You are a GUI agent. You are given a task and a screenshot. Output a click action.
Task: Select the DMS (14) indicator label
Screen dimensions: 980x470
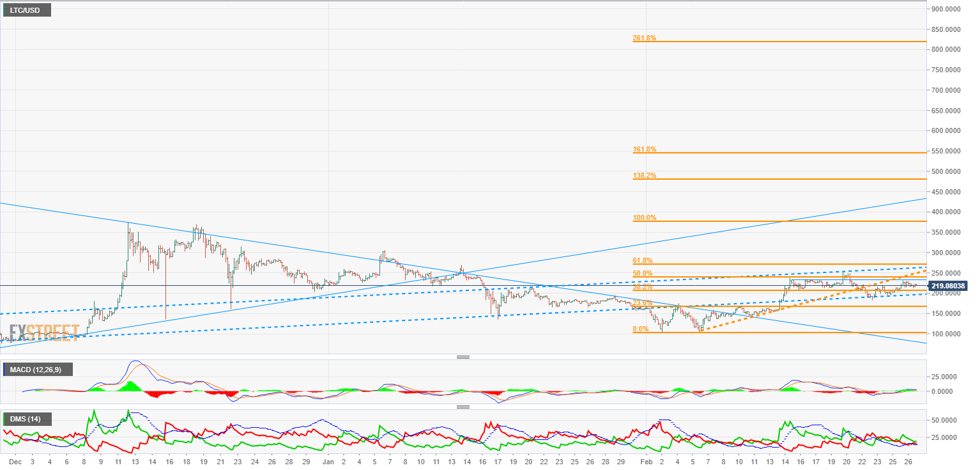click(27, 419)
